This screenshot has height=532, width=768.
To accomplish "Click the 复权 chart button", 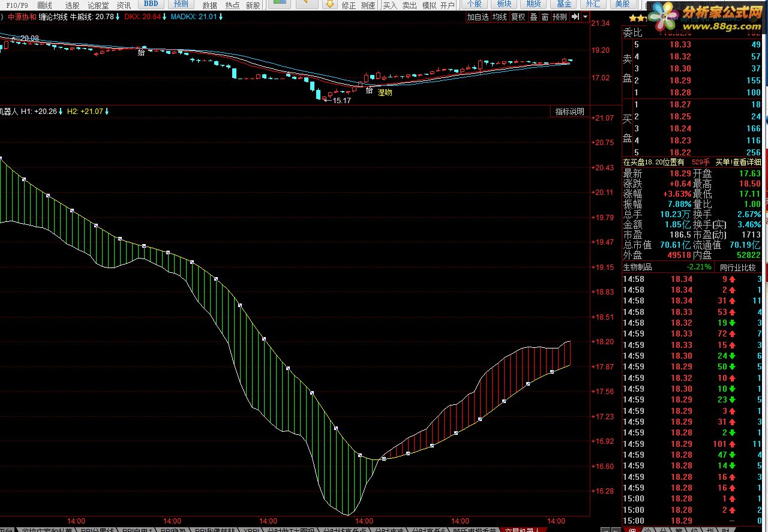I will tap(518, 17).
